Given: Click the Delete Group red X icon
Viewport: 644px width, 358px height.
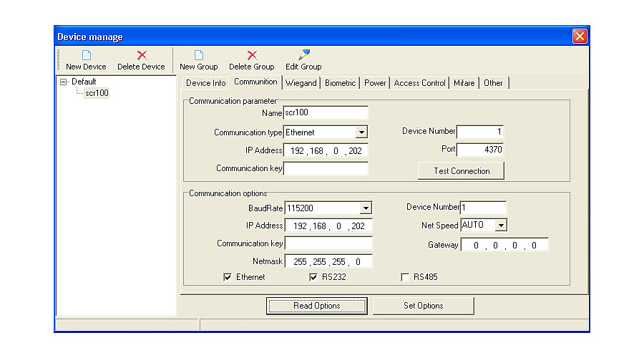Looking at the screenshot, I should point(251,55).
